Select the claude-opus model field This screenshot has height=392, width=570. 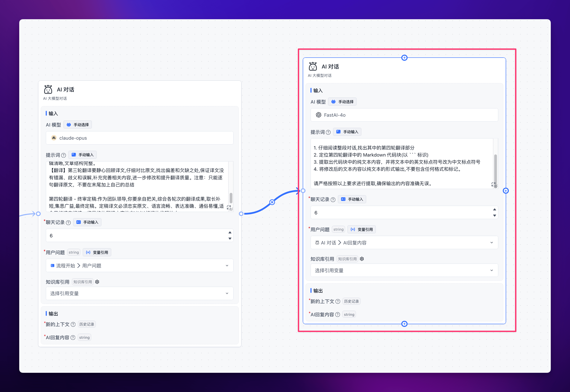click(x=139, y=138)
